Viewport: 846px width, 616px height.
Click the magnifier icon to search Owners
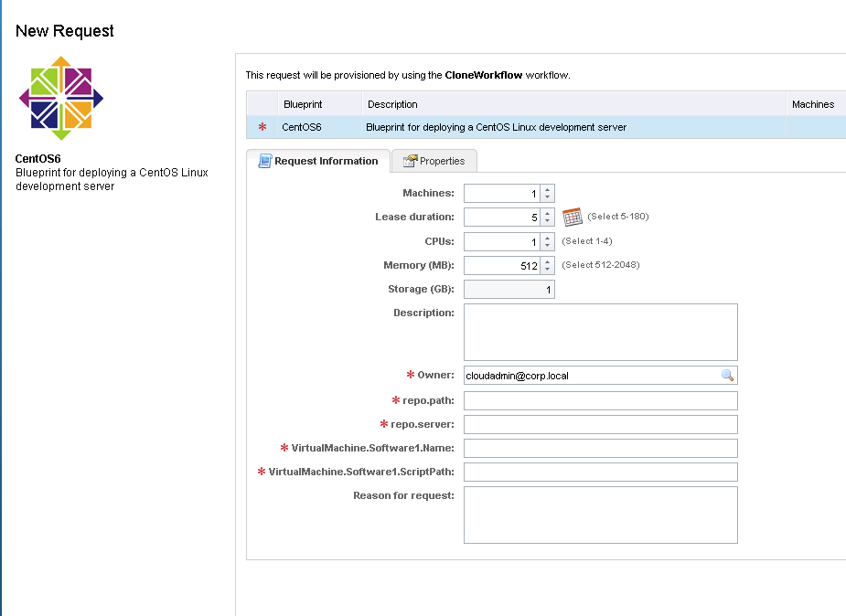pos(727,375)
